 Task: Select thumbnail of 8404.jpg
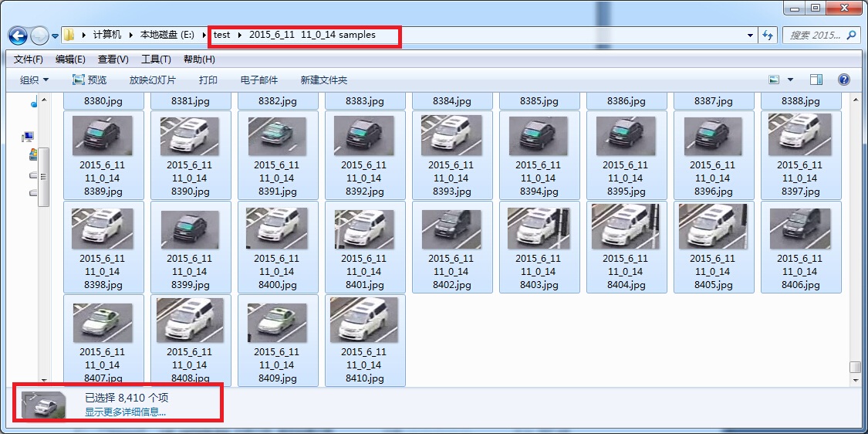(626, 227)
